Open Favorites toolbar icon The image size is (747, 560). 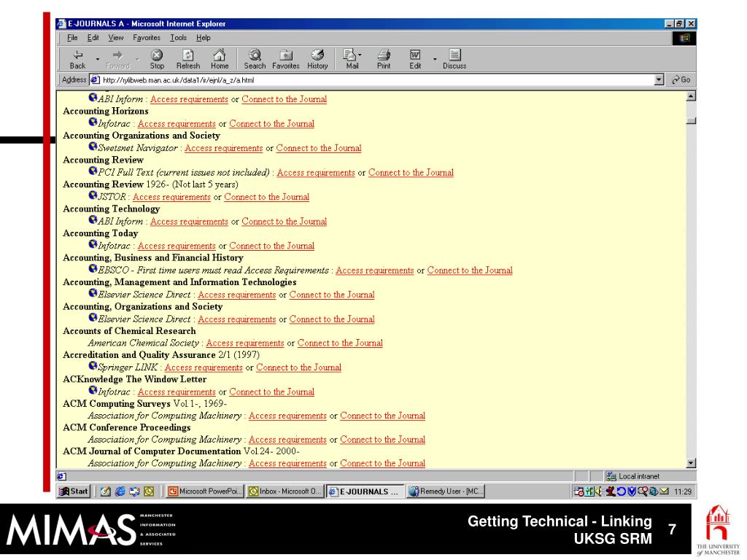coord(286,59)
